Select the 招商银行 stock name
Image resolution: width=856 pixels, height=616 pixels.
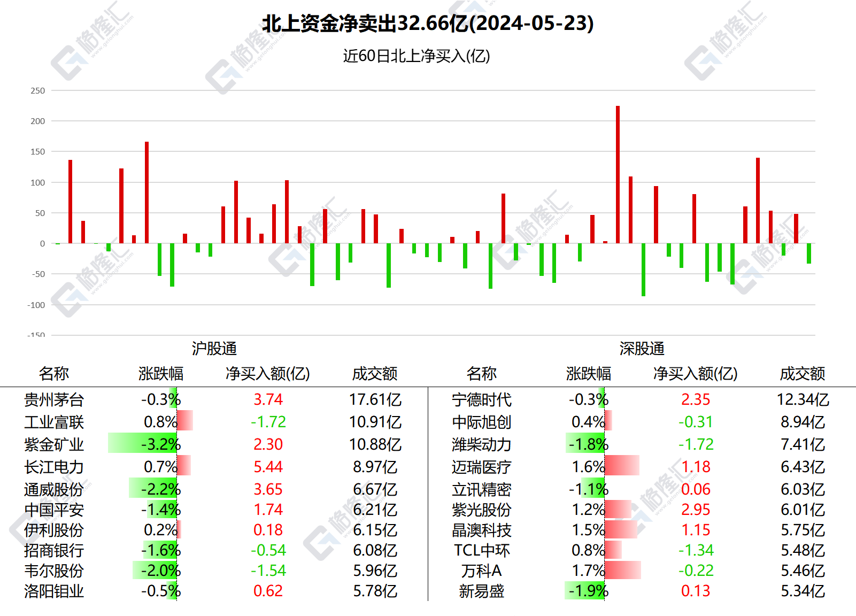click(x=54, y=550)
